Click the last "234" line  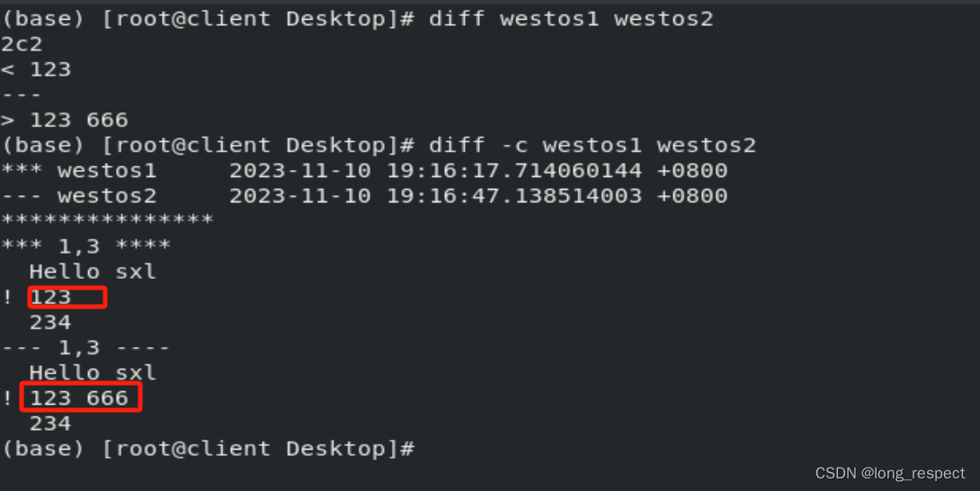[x=50, y=423]
